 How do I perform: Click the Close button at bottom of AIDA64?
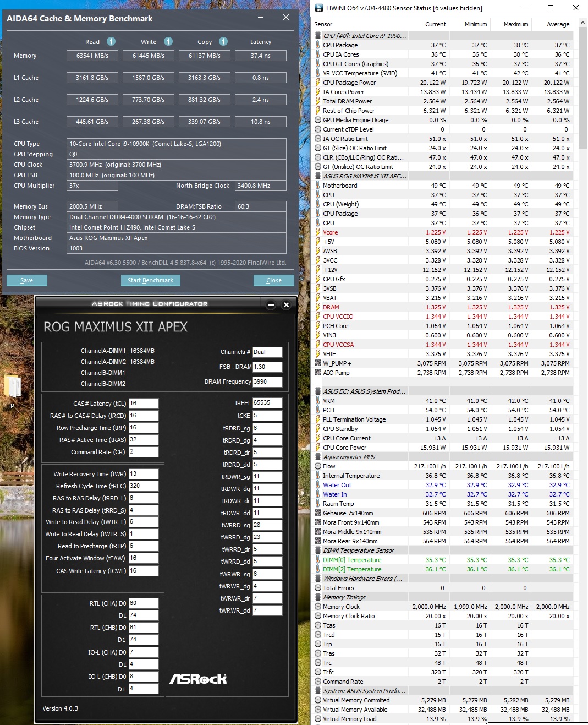pos(274,280)
